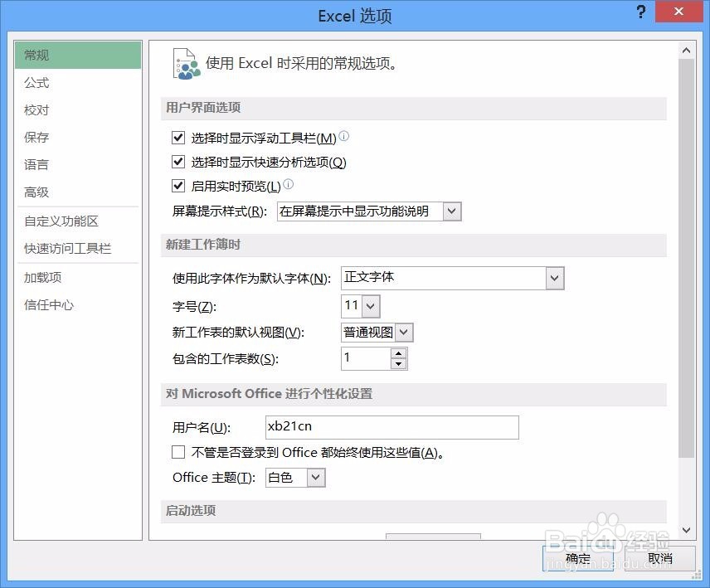Click the worksheet count input showing 1

(x=366, y=358)
